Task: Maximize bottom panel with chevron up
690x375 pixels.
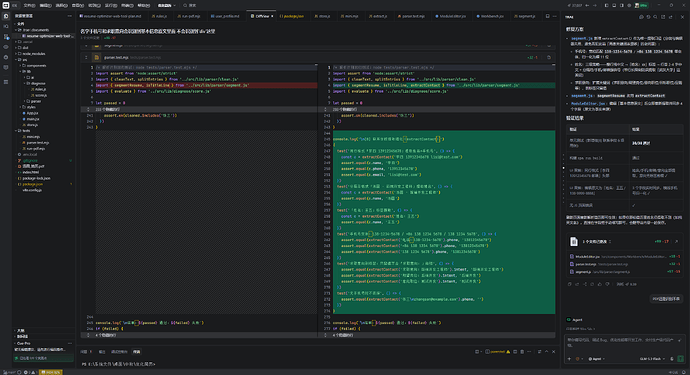Action: pyautogui.click(x=547, y=352)
